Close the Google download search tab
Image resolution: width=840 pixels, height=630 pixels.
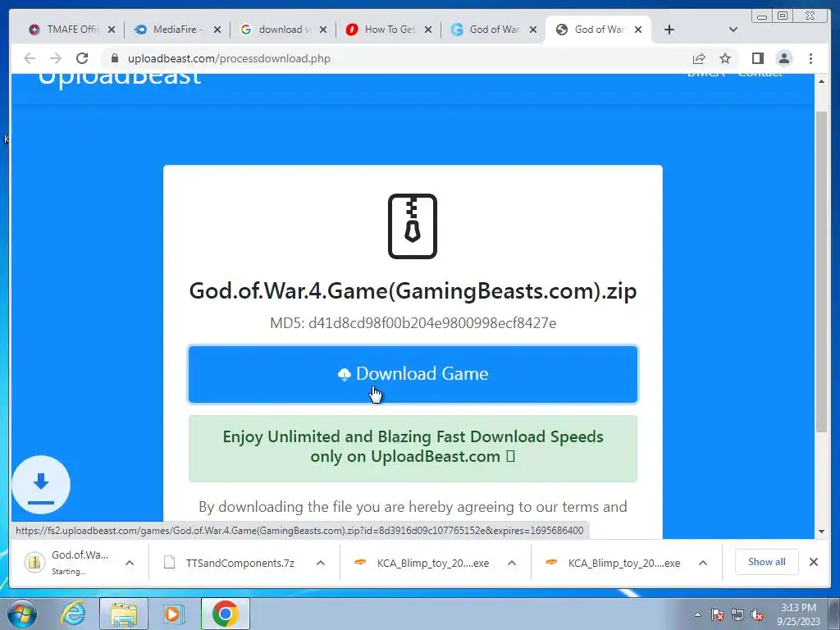[323, 30]
